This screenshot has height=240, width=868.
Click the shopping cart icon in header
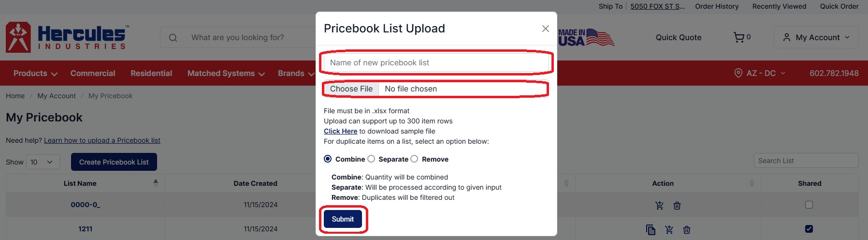tap(738, 37)
